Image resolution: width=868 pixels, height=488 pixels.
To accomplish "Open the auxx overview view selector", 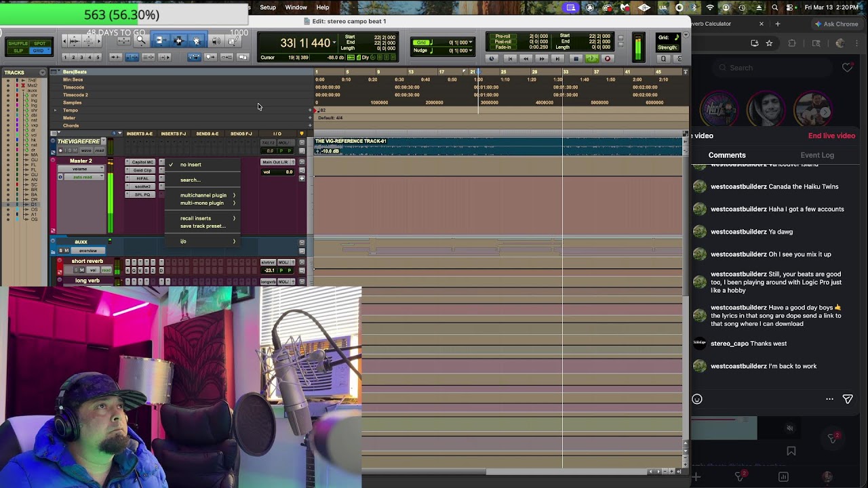I will 88,251.
